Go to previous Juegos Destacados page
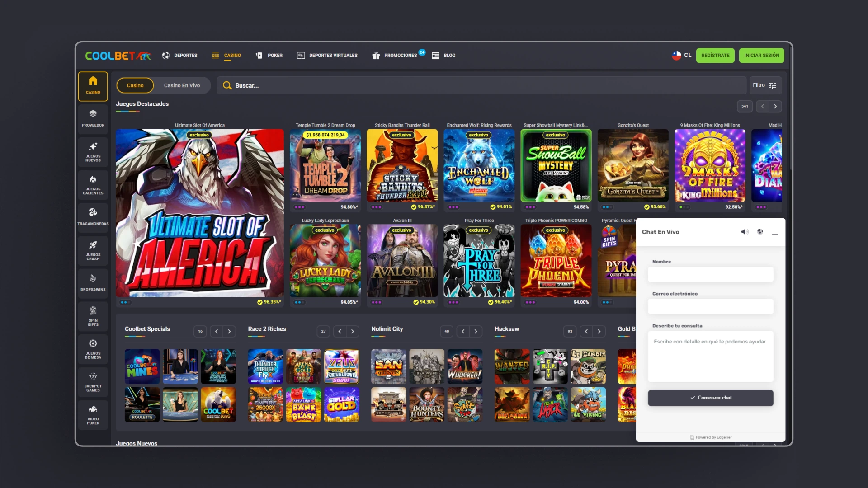The image size is (868, 488). click(x=763, y=107)
